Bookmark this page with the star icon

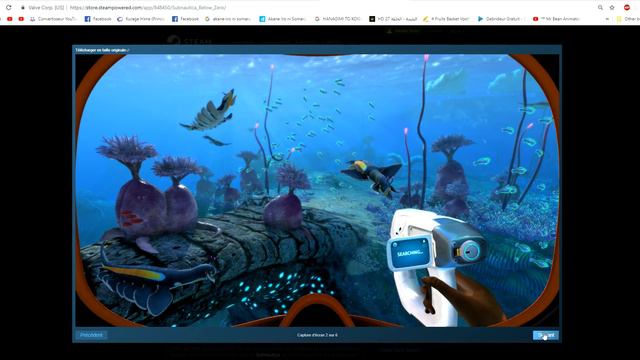tap(612, 7)
